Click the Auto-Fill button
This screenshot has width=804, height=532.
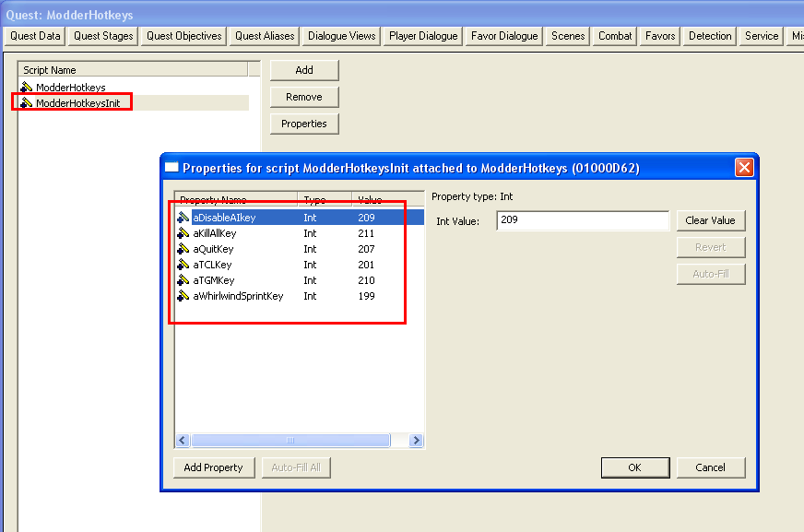tap(710, 274)
